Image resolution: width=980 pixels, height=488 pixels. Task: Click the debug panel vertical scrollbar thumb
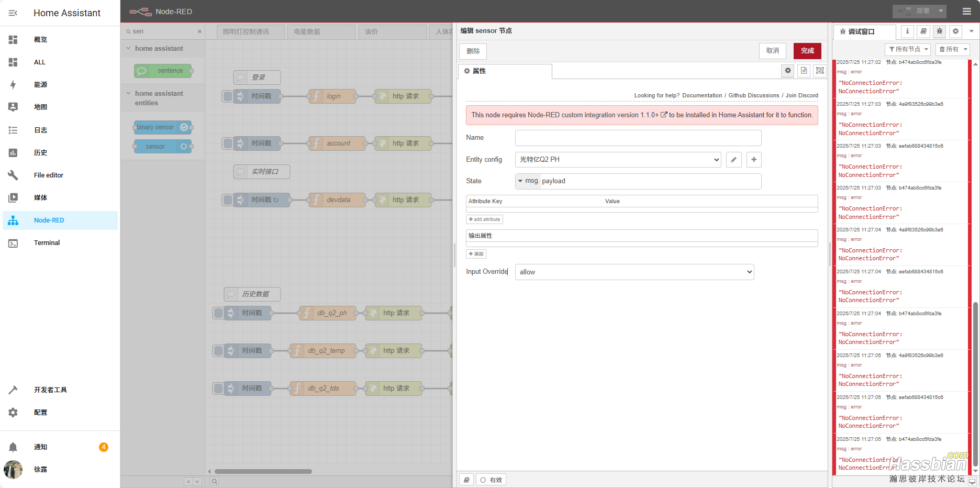pyautogui.click(x=975, y=385)
